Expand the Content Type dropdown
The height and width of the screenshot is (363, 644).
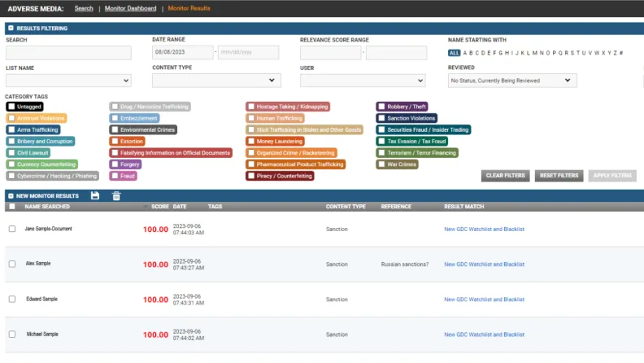[216, 81]
